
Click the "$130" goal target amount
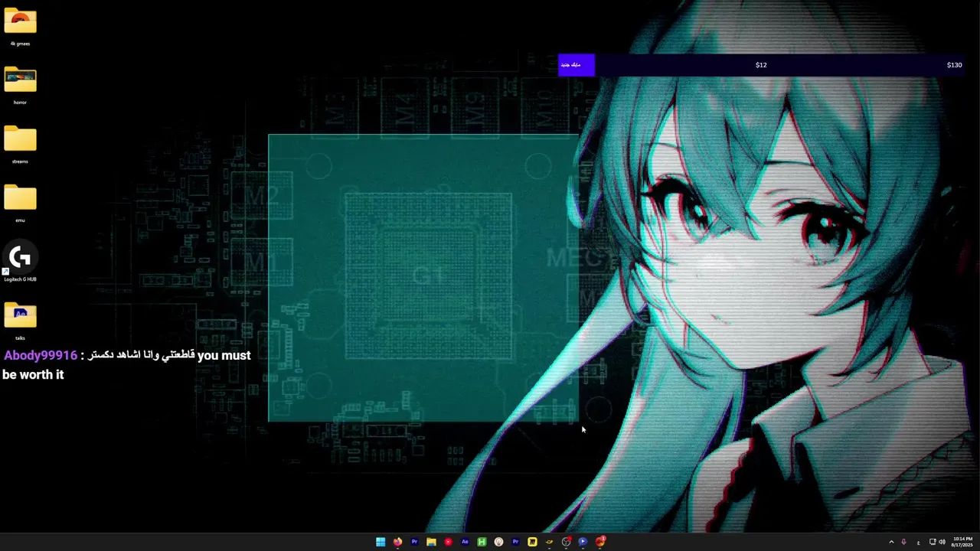(954, 65)
